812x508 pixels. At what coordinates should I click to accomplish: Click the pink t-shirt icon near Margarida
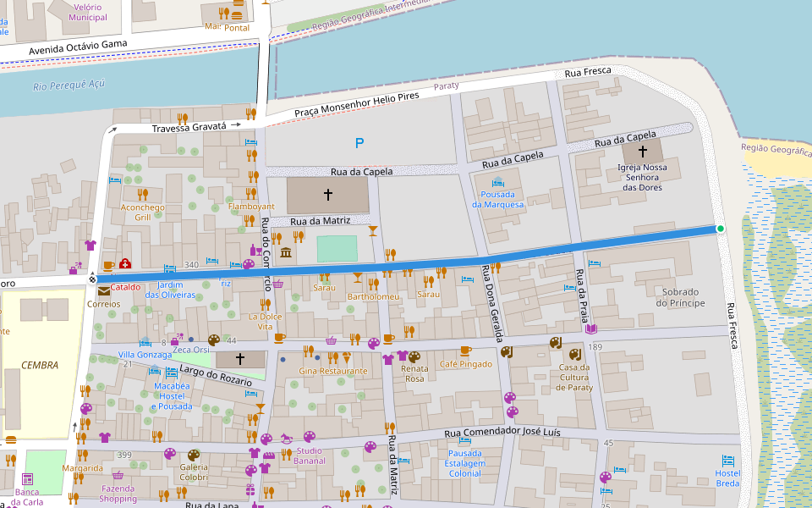point(104,439)
